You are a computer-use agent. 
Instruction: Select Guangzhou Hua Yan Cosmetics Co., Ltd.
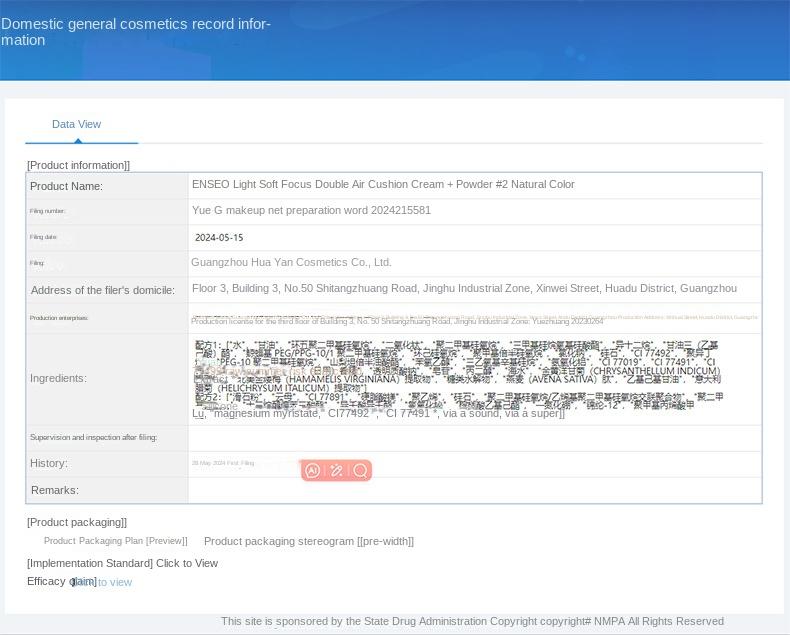click(x=291, y=263)
